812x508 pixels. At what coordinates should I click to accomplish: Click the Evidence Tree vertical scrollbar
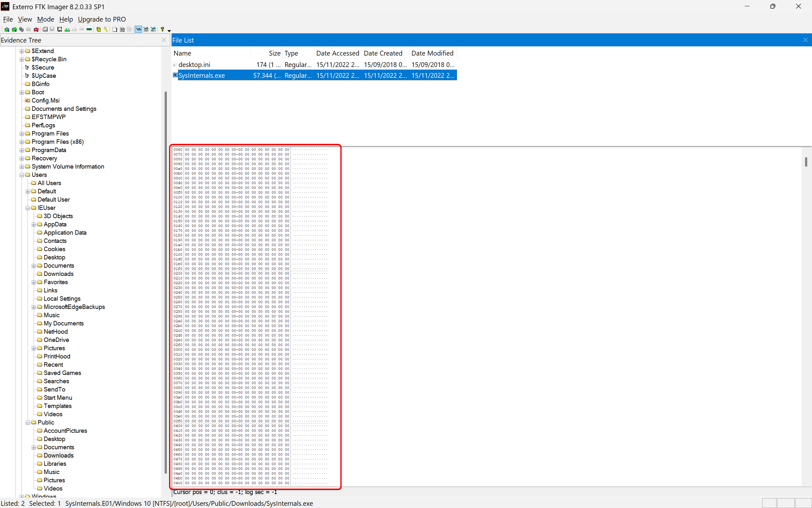tap(166, 282)
